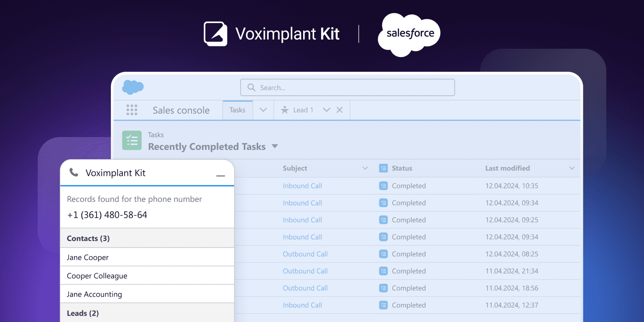Click the Contacts (3) section header
The height and width of the screenshot is (322, 644).
147,238
